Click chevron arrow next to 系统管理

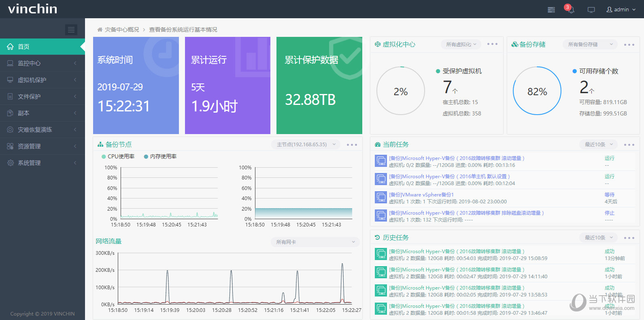(75, 163)
